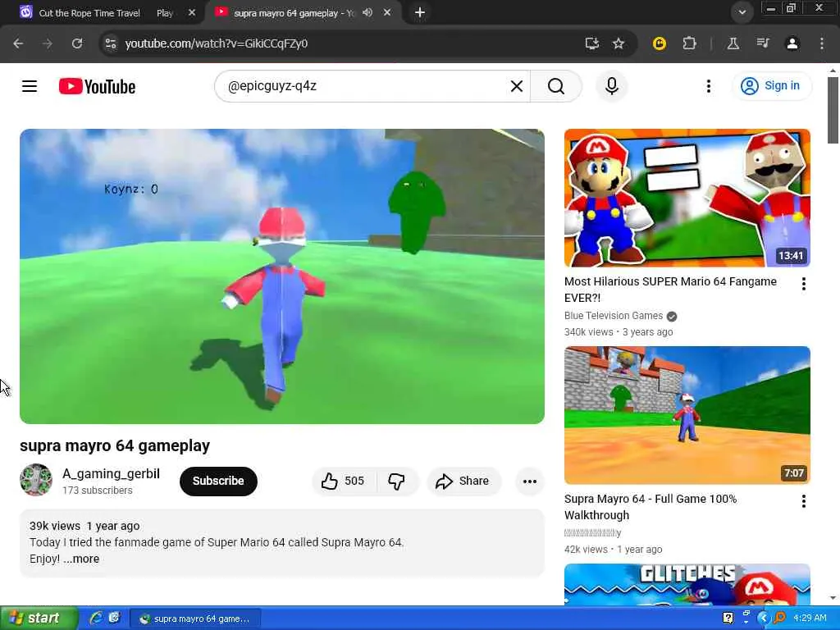Image resolution: width=840 pixels, height=630 pixels.
Task: Select the supra mayro 64 gameplay tab
Action: 292,12
